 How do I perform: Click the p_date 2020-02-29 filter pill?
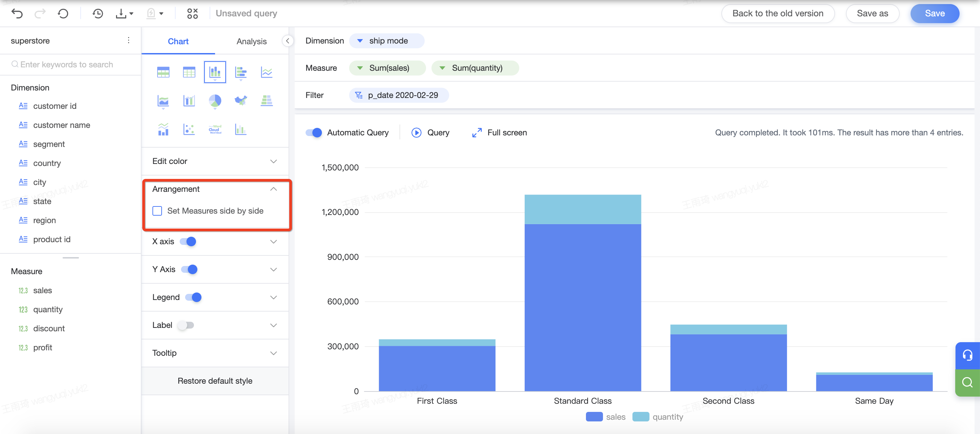point(399,95)
